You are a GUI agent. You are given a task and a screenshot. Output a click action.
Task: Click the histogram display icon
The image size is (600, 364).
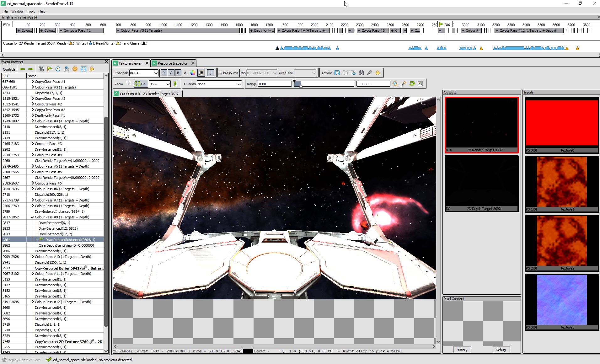click(x=421, y=84)
